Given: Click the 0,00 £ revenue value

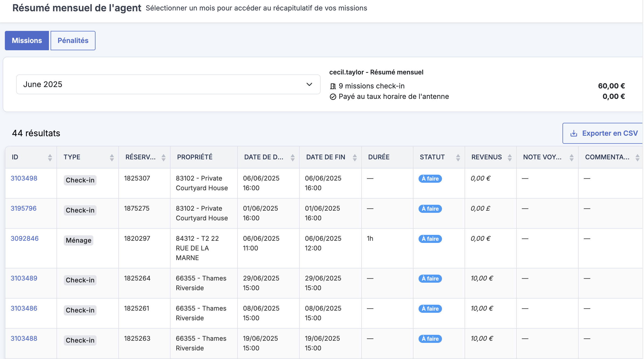Looking at the screenshot, I should coord(480,208).
